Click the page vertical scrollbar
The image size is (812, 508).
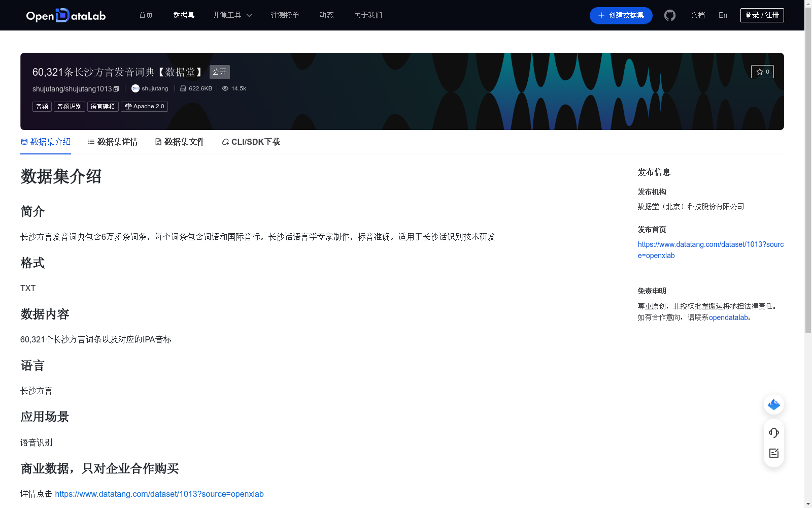[x=808, y=171]
